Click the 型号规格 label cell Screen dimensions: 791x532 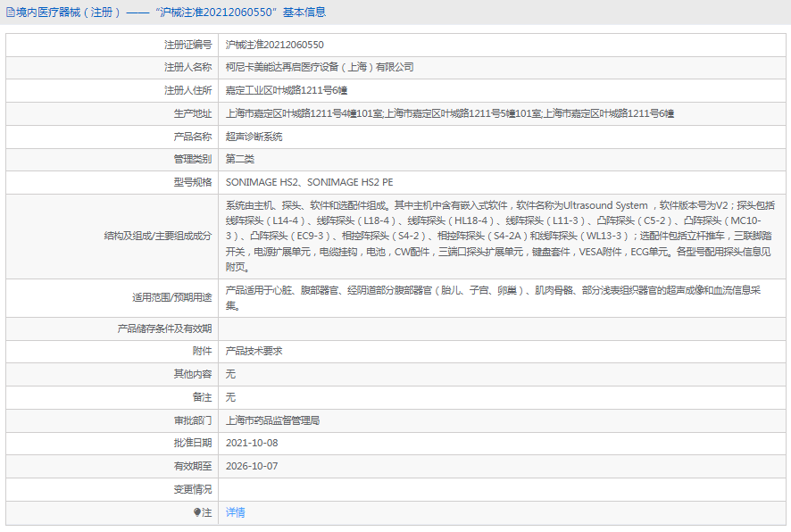coord(112,183)
